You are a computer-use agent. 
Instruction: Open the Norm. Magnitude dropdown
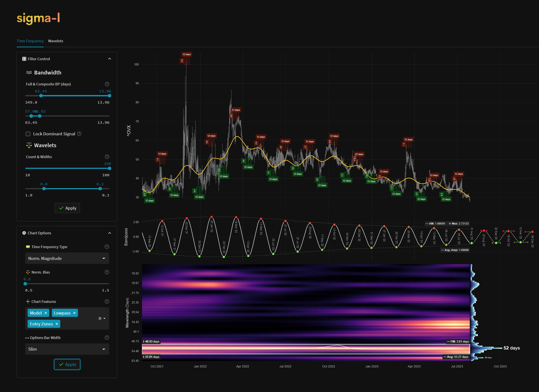(x=67, y=258)
